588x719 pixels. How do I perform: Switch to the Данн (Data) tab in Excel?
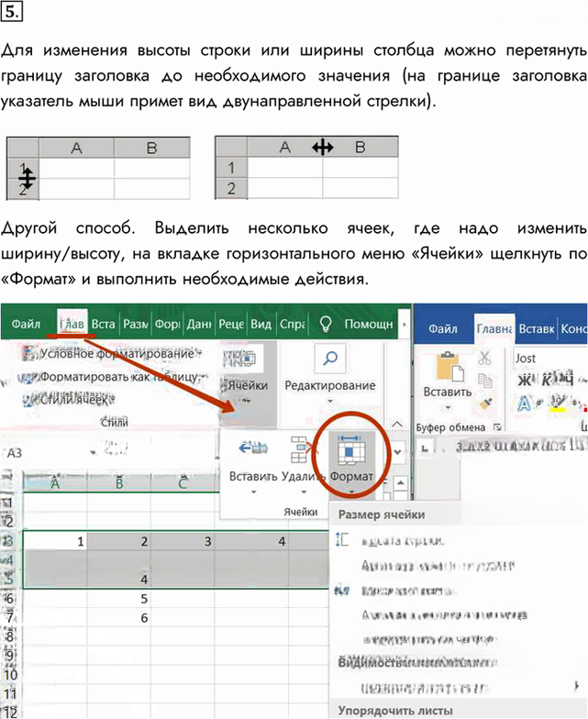(x=198, y=325)
